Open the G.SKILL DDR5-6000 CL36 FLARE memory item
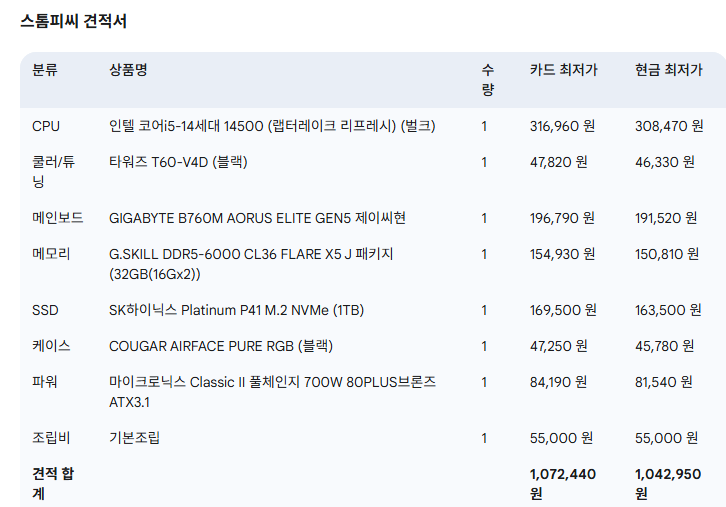The height and width of the screenshot is (507, 726). [251, 264]
